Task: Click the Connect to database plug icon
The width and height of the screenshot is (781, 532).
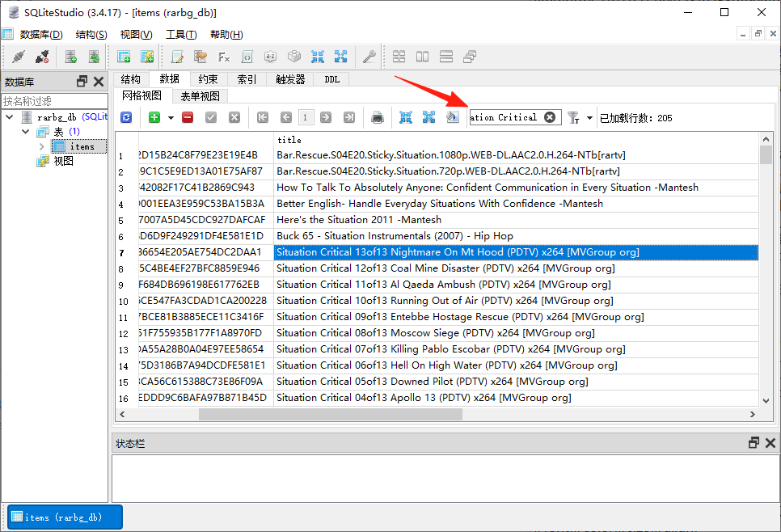Action: pos(18,57)
